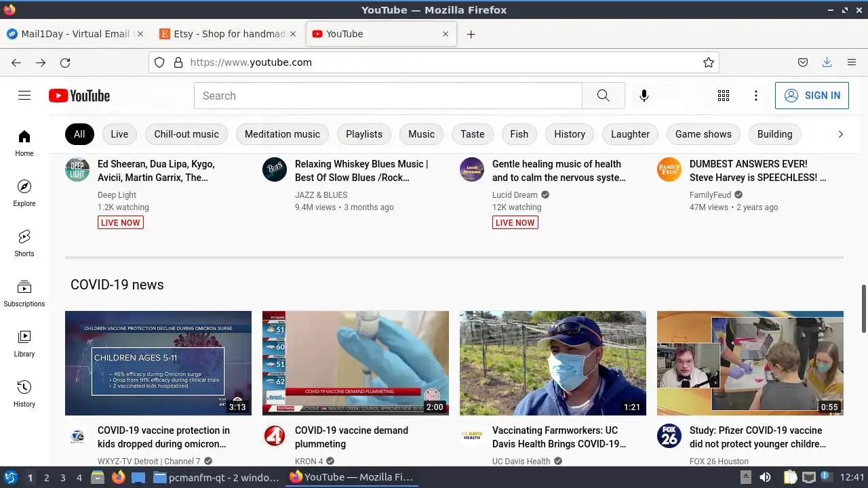This screenshot has width=868, height=488.
Task: Open Shorts in sidebar
Action: coord(24,243)
